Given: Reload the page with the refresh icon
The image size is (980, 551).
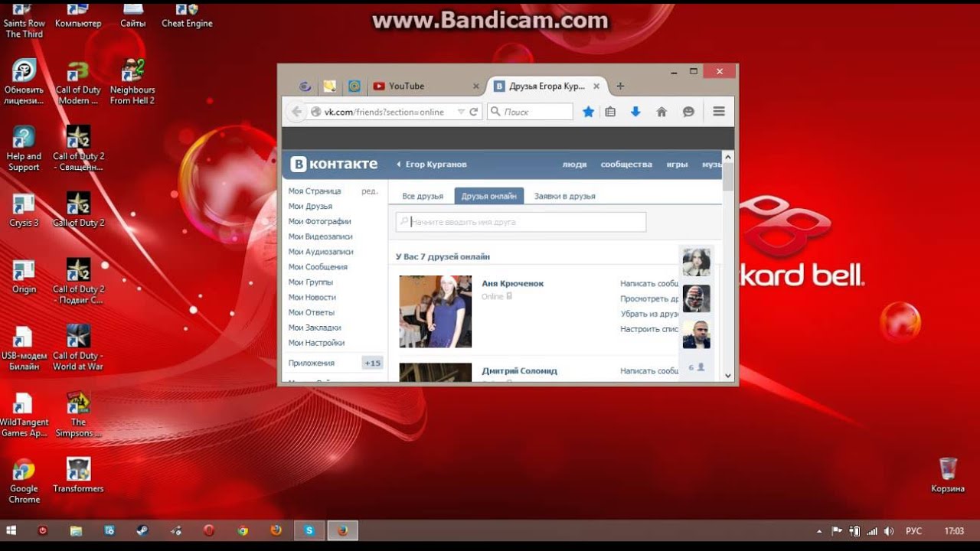Looking at the screenshot, I should coord(474,112).
